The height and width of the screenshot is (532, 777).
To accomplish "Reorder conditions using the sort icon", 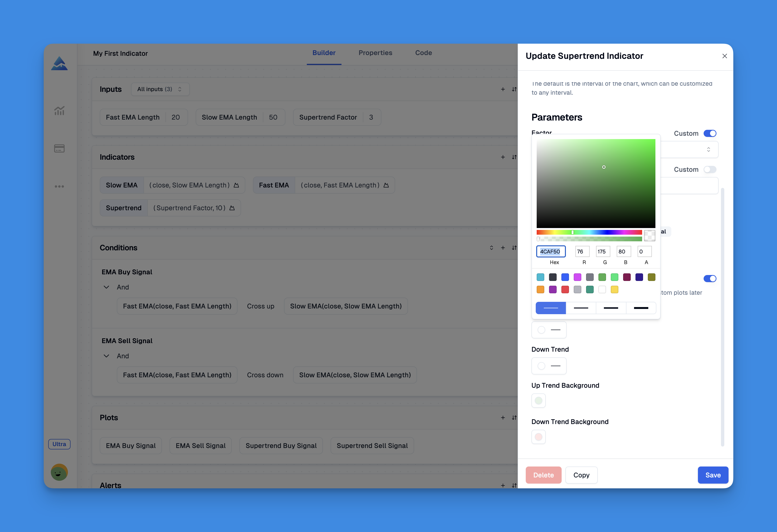I will (x=514, y=248).
